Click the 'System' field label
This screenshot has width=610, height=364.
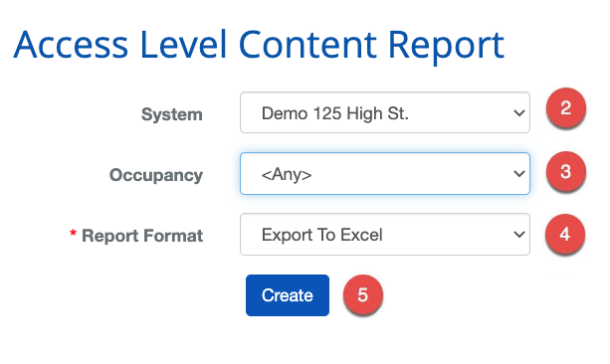(x=171, y=114)
